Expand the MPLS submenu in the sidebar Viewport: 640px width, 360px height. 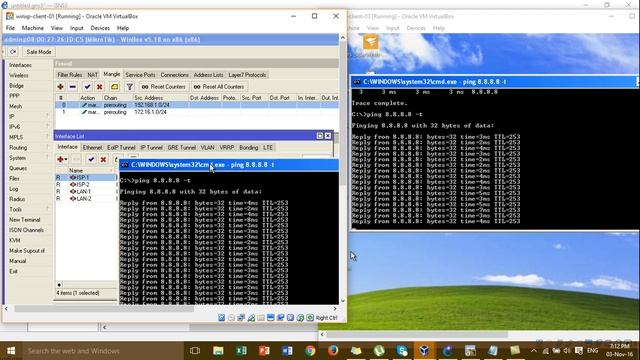tap(29, 137)
